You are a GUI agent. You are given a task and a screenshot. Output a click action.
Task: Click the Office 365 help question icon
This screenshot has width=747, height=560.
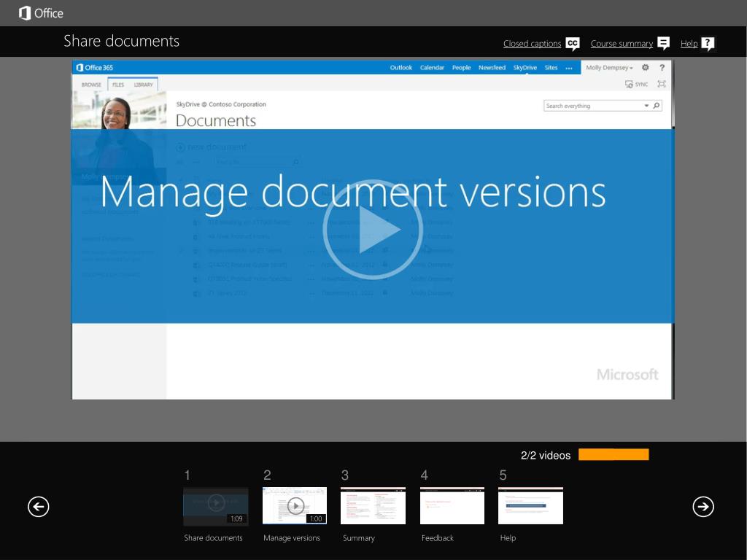[662, 68]
